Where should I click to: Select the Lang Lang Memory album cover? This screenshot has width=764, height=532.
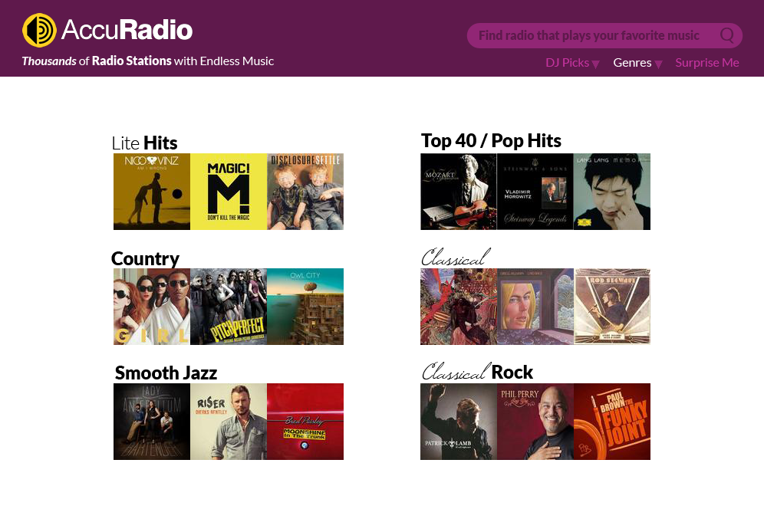612,192
